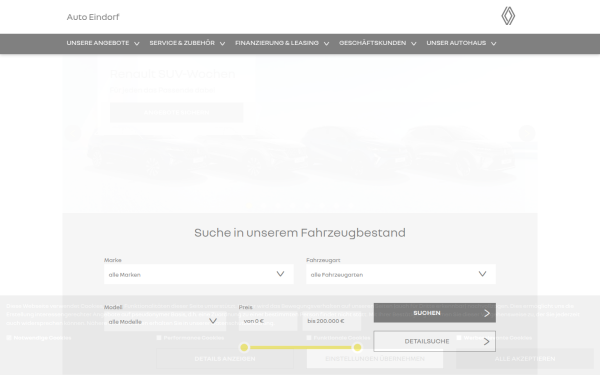Open the Service & Zubehör menu
Screen dimensions: 600x375
(x=187, y=43)
